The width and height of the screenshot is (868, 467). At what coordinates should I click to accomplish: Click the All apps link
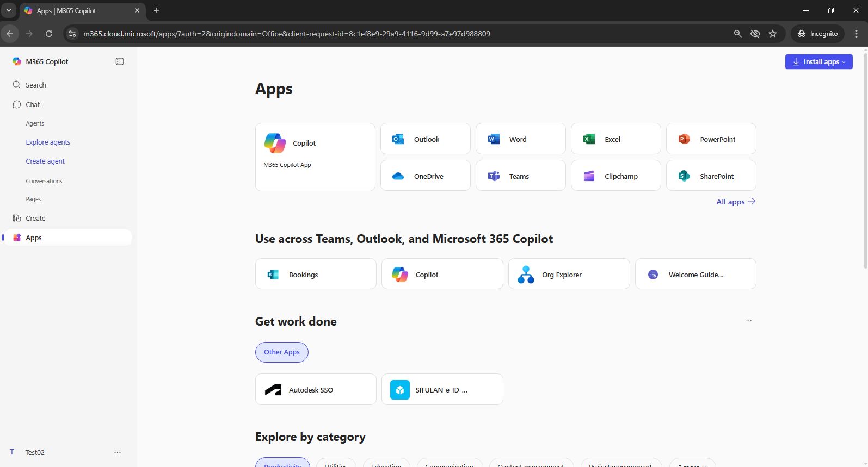(735, 202)
